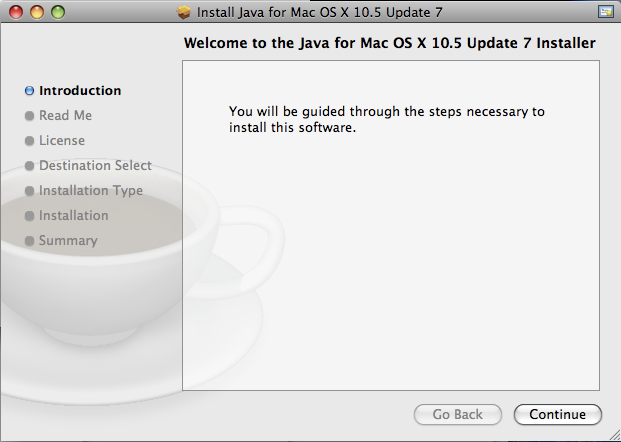Select the Summary step label
Viewport: 621px width, 442px height.
[68, 240]
